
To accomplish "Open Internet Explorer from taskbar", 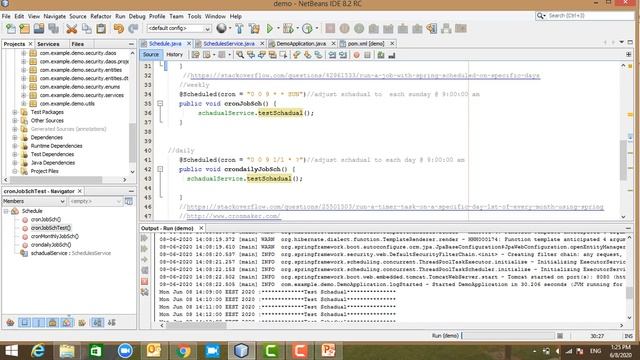I will pos(38,351).
